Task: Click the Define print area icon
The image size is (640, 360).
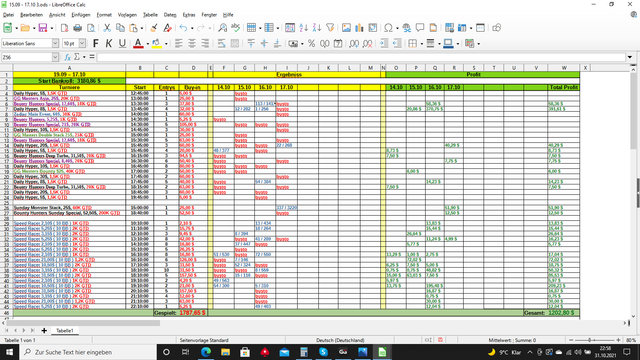Action: tap(449, 28)
